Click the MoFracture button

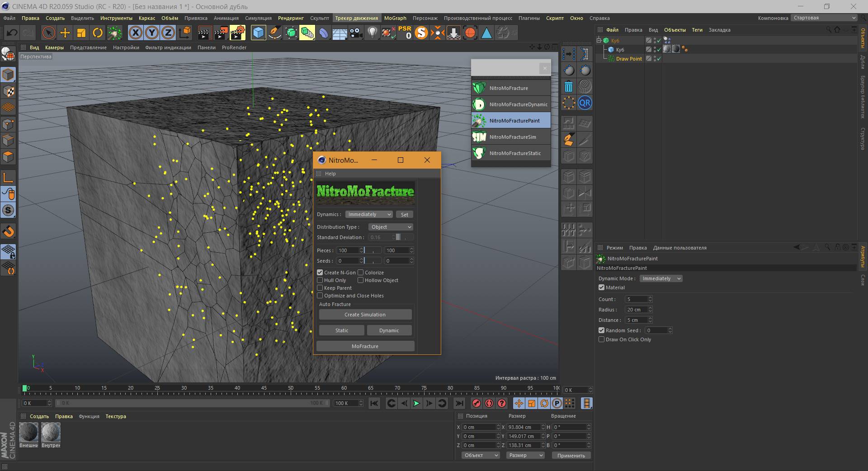pos(365,346)
